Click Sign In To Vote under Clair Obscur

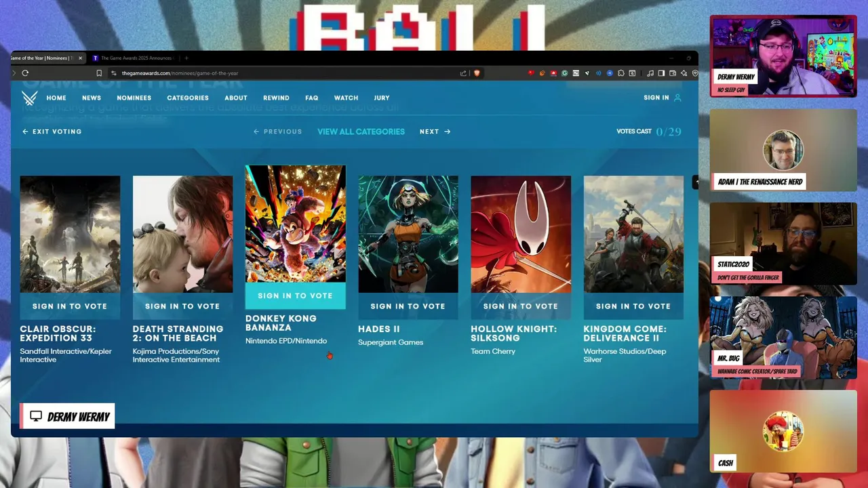70,306
